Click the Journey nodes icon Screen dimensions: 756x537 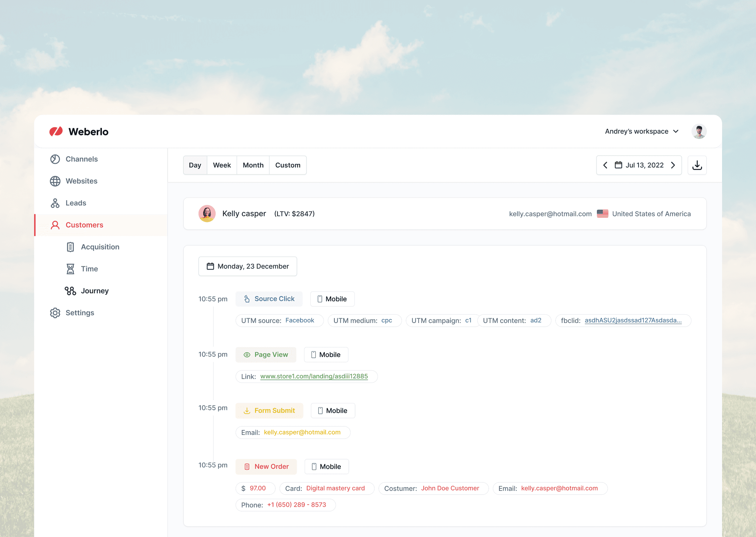click(x=70, y=291)
